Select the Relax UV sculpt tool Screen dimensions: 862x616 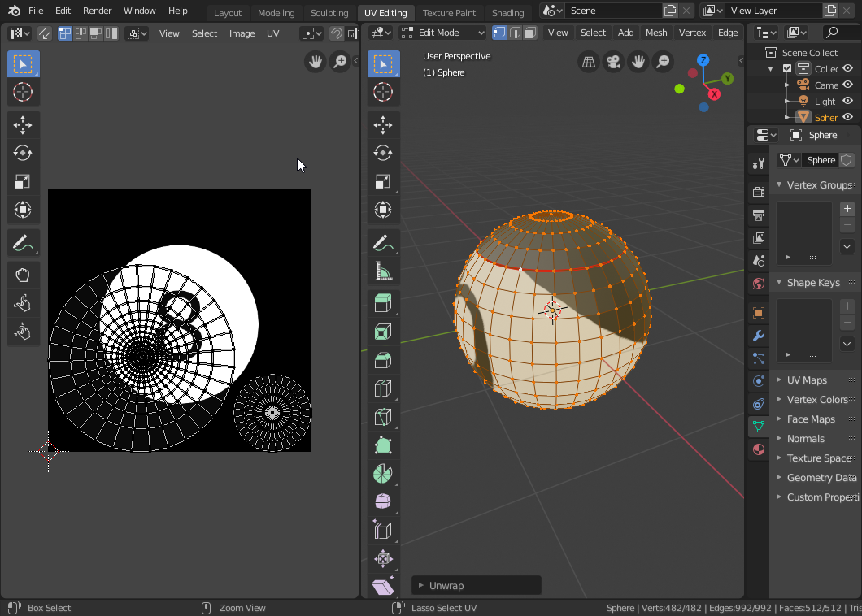pos(23,303)
